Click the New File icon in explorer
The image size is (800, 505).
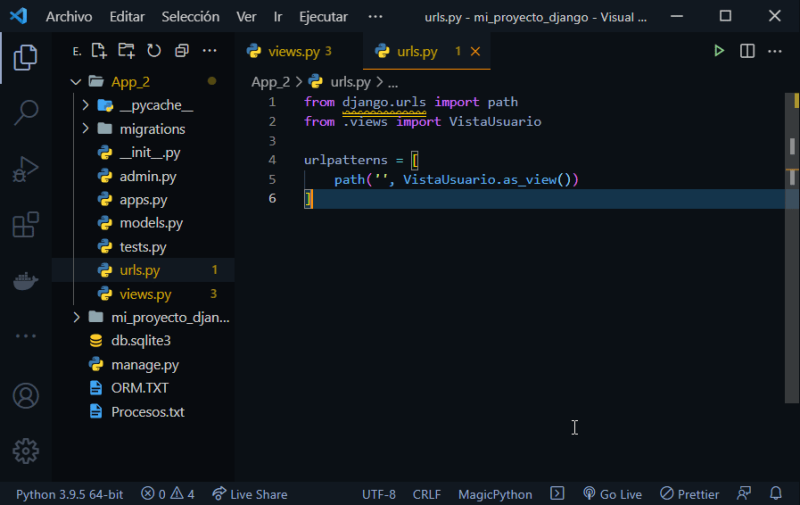coord(99,51)
